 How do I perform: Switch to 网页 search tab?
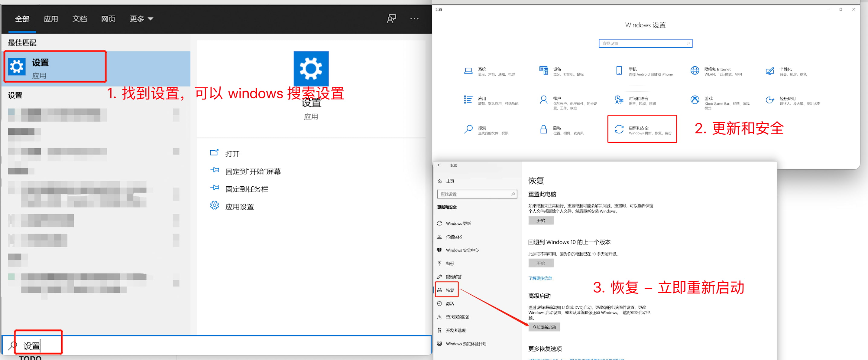(108, 19)
